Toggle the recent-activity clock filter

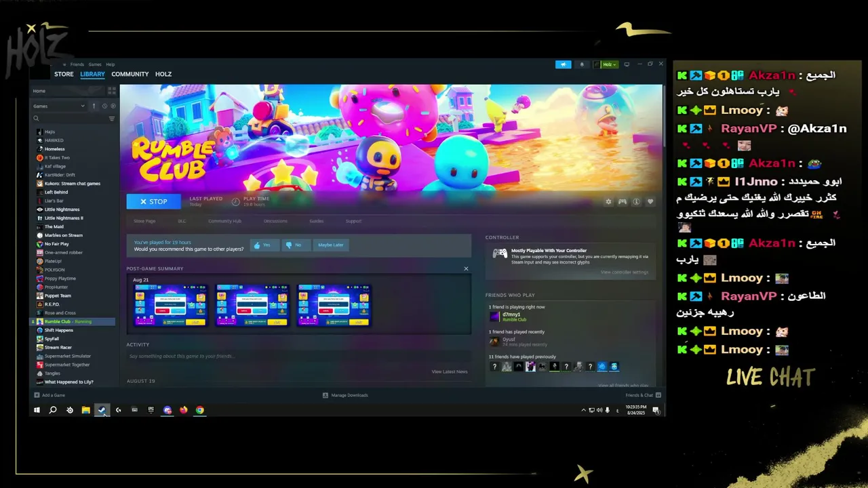(x=104, y=106)
